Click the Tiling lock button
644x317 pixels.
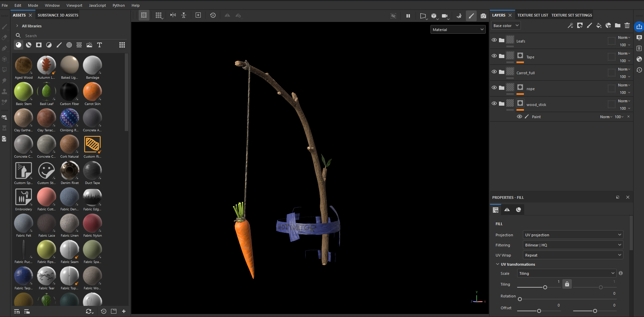[567, 284]
